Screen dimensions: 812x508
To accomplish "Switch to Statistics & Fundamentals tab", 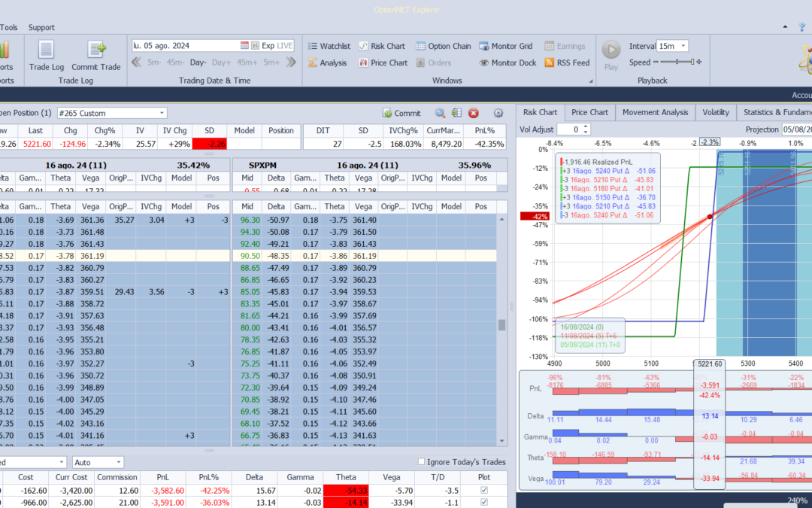I will [774, 112].
